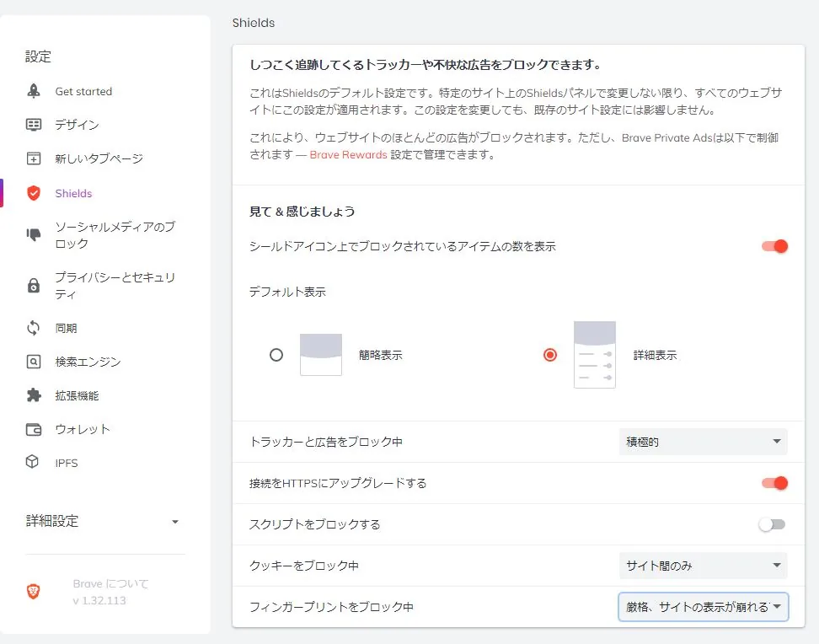819x644 pixels.
Task: Expand the 詳細設定 section
Action: (x=175, y=522)
